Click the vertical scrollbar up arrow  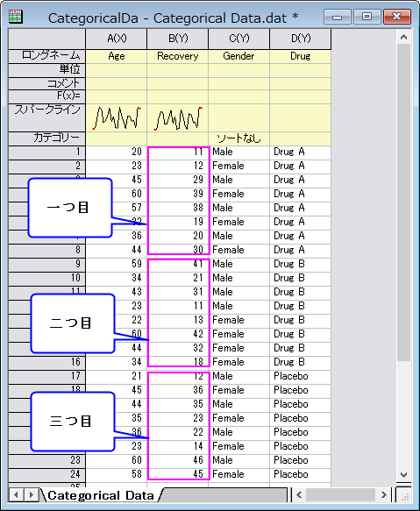[x=403, y=37]
